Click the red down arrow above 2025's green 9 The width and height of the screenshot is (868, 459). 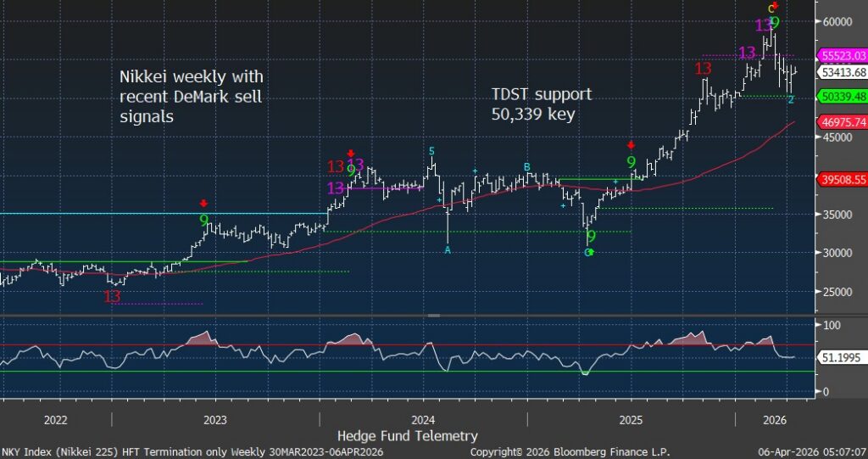tap(631, 146)
